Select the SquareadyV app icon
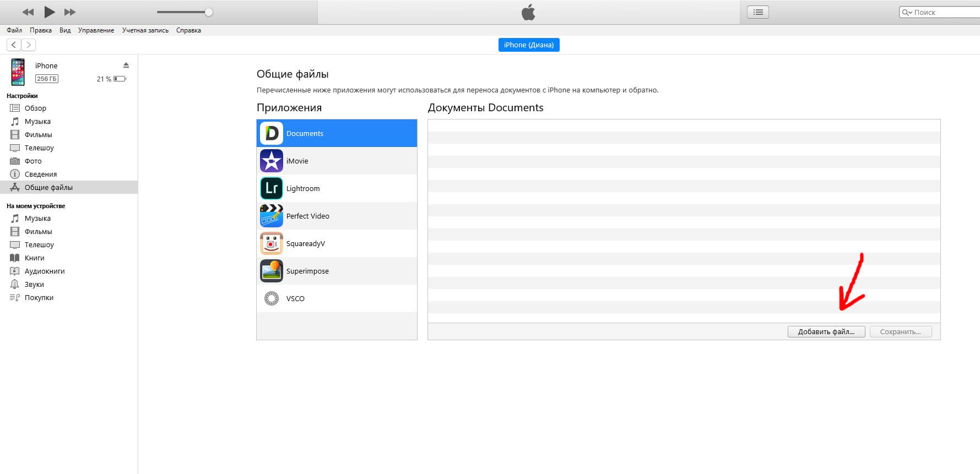 coord(271,243)
